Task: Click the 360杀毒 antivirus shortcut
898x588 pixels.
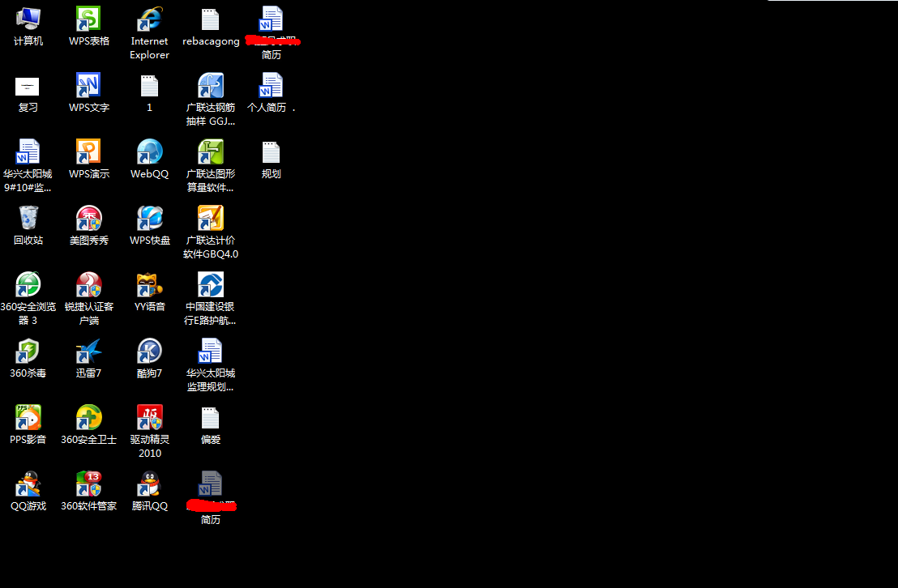Action: point(28,351)
